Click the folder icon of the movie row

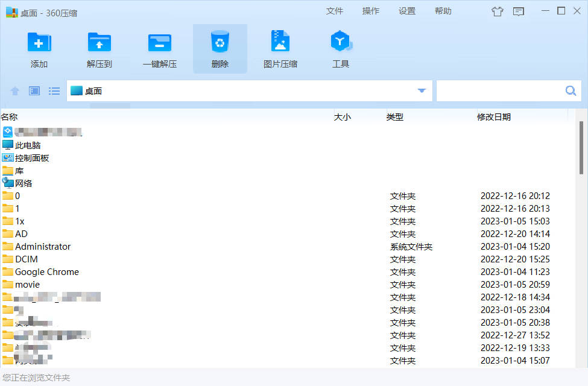(8, 284)
